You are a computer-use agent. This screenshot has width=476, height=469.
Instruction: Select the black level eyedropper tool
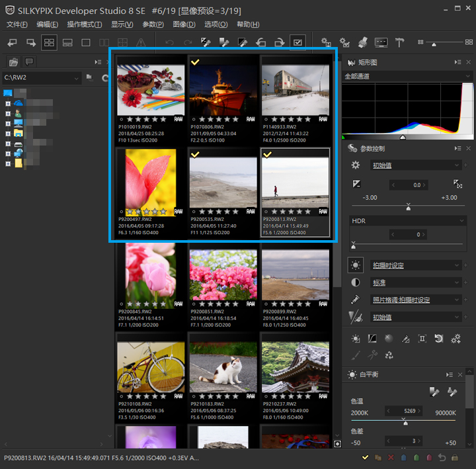click(243, 42)
